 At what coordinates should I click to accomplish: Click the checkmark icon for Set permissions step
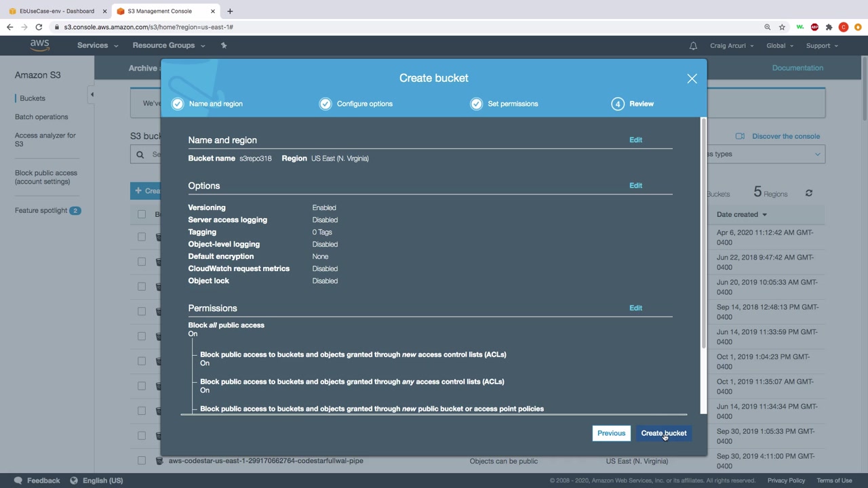click(476, 104)
